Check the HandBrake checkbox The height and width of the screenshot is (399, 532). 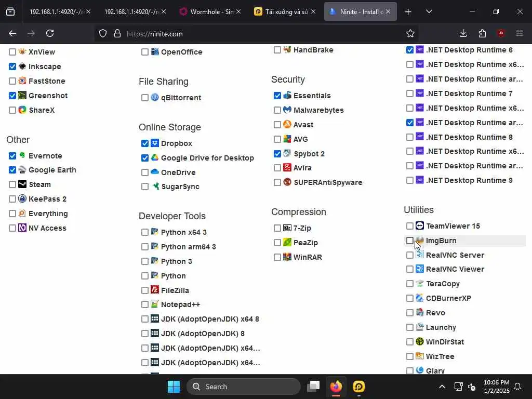click(277, 50)
